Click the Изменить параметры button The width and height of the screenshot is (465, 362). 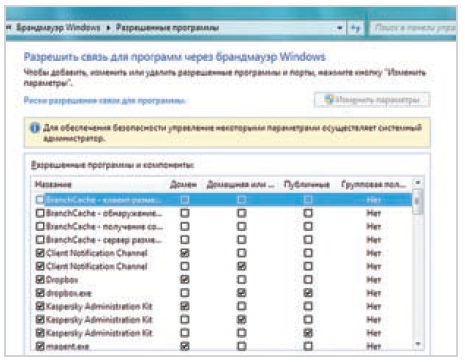coord(372,100)
